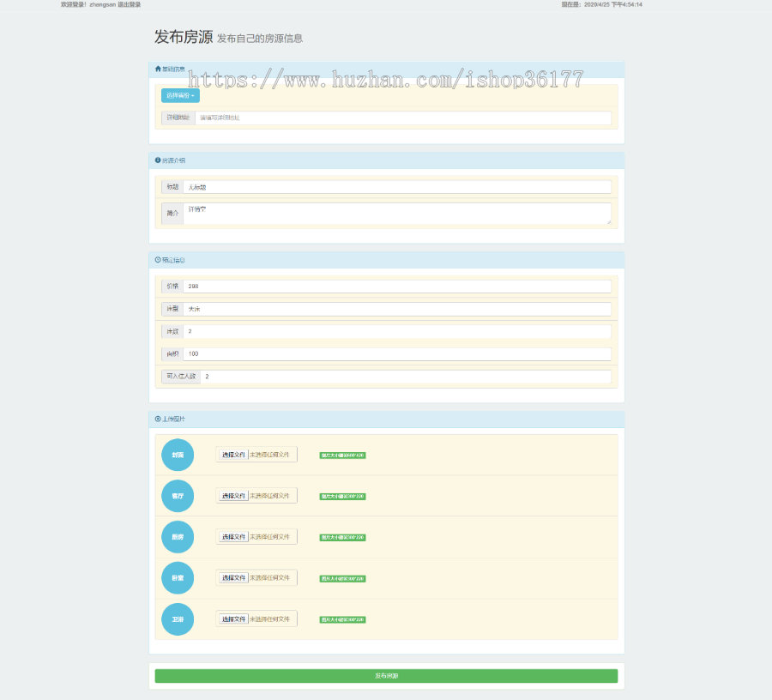Click the 退出登录 logout link
Screen dimensions: 772x700
click(x=128, y=4)
